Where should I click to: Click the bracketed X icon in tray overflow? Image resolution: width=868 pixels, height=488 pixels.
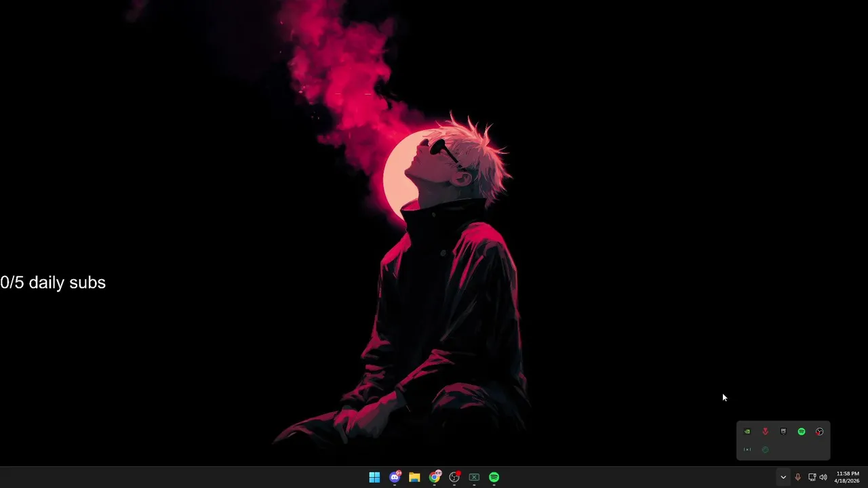coord(747,449)
